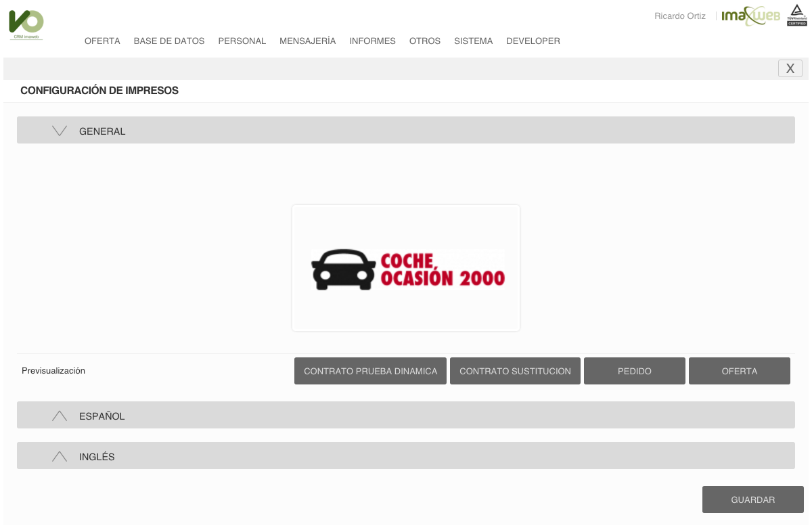Open the OTROS menu
Screen dimensions: 812x532
pyautogui.click(x=425, y=41)
